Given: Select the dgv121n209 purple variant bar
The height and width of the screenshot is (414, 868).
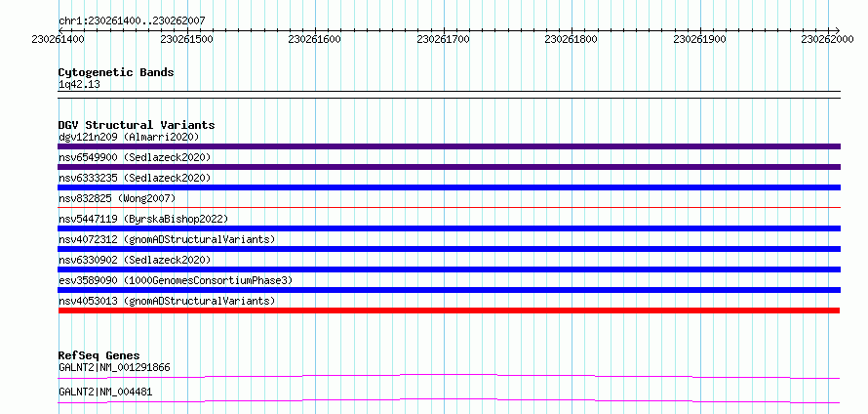Looking at the screenshot, I should [449, 146].
